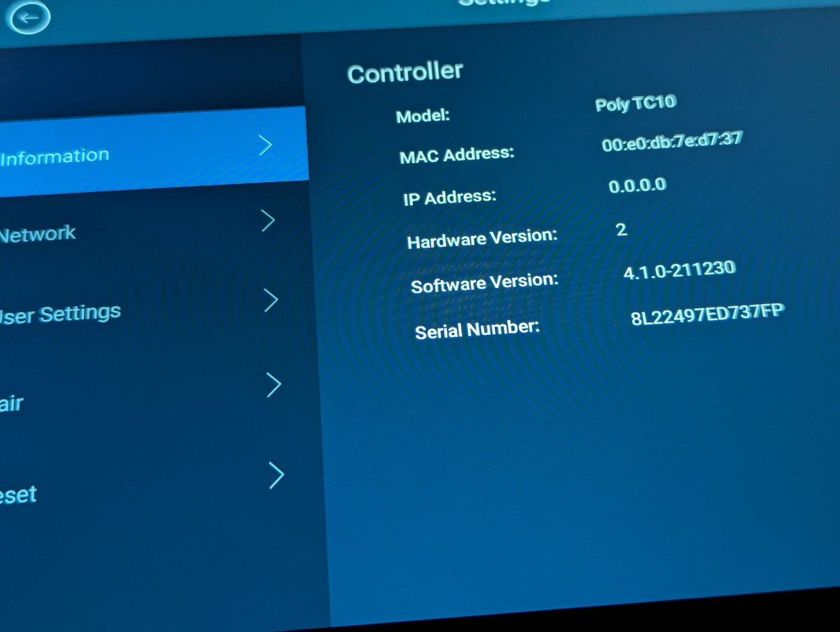Expand chevron in the row above Reset
This screenshot has width=840, height=632.
click(x=274, y=385)
